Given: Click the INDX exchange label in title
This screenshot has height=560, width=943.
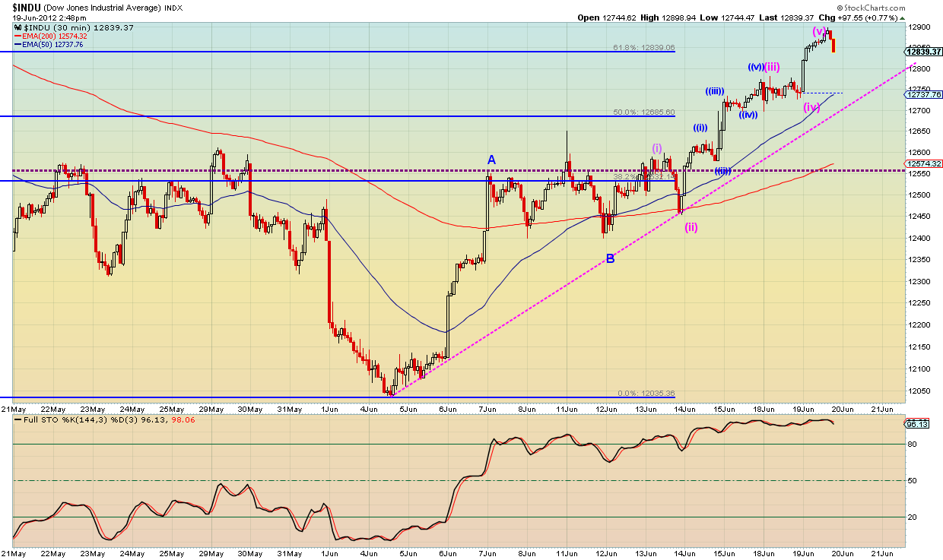Looking at the screenshot, I should (x=175, y=8).
